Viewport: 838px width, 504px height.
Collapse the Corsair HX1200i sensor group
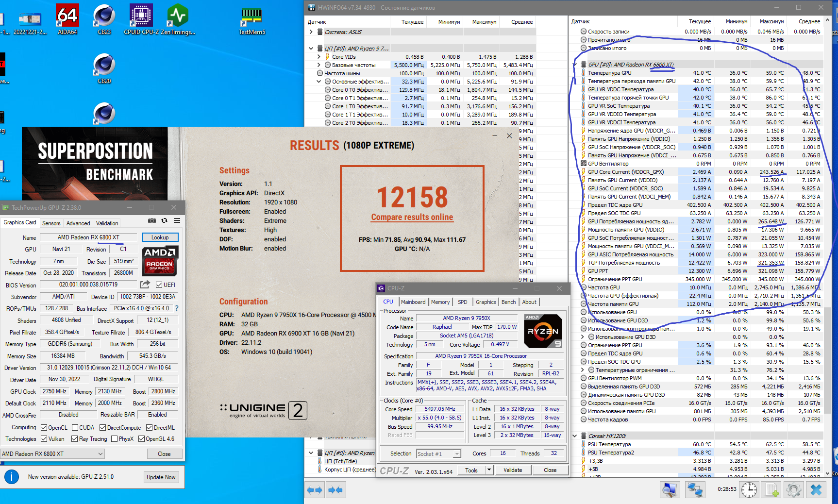[x=575, y=436]
